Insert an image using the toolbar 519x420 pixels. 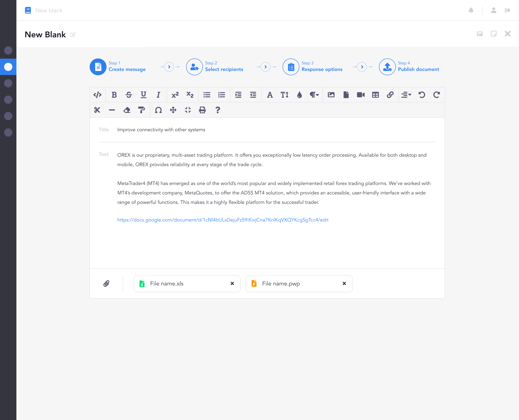point(331,95)
